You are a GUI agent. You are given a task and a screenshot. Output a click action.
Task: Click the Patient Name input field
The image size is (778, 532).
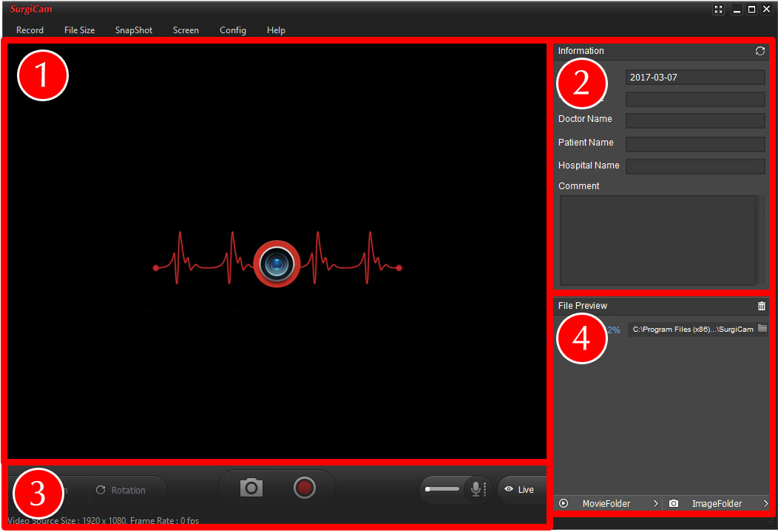point(695,144)
